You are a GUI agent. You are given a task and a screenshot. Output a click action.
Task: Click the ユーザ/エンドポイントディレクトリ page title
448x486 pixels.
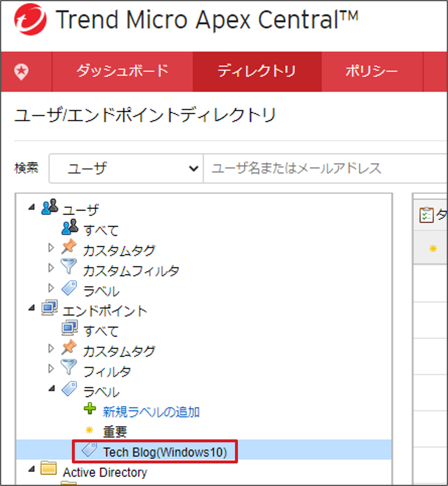145,115
